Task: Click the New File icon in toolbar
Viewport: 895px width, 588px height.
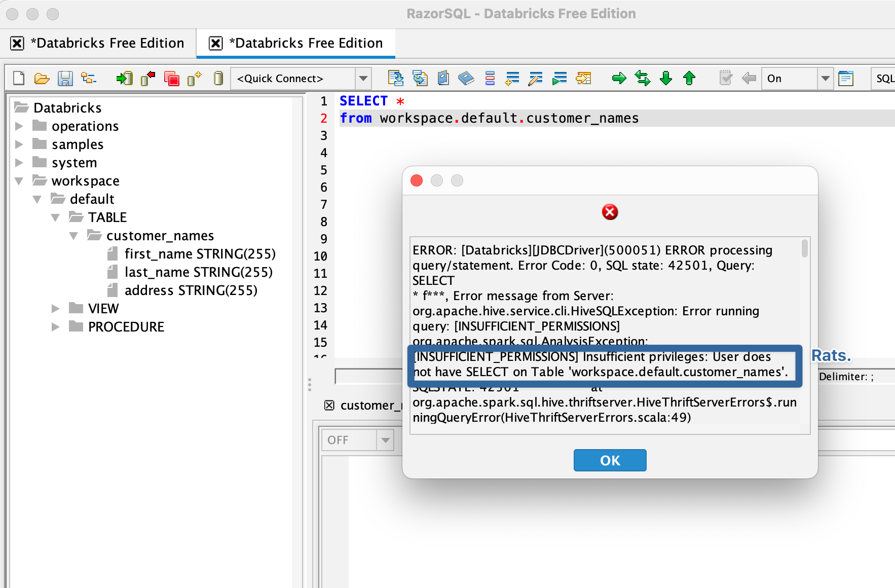Action: click(19, 78)
